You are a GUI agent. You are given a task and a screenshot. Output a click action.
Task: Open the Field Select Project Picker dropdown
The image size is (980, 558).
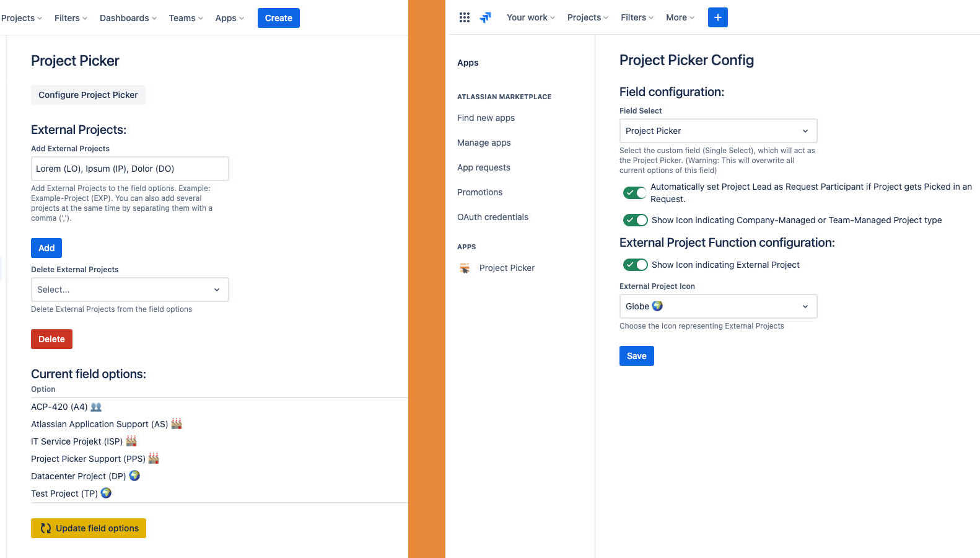(719, 131)
